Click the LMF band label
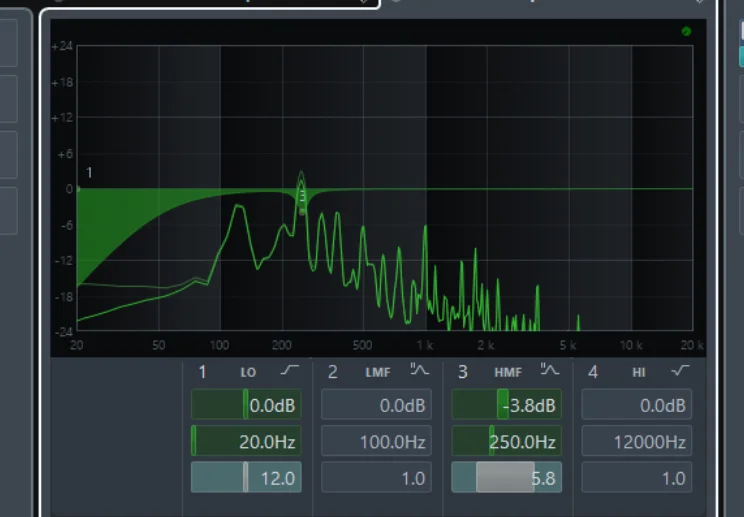This screenshot has height=517, width=744. [378, 372]
